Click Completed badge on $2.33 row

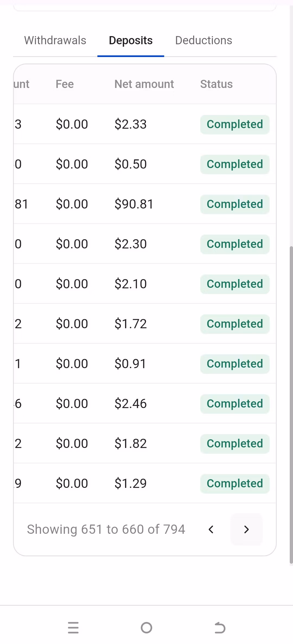pos(235,124)
